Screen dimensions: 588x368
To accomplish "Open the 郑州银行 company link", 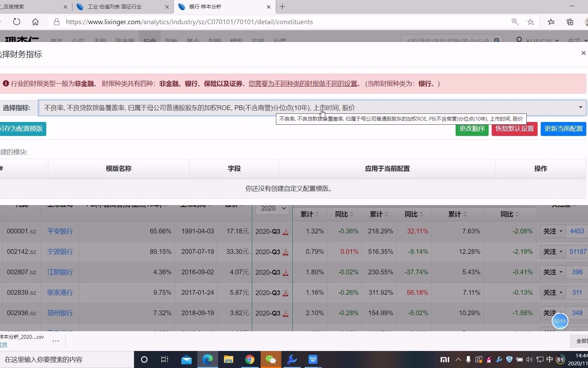I will 60,313.
